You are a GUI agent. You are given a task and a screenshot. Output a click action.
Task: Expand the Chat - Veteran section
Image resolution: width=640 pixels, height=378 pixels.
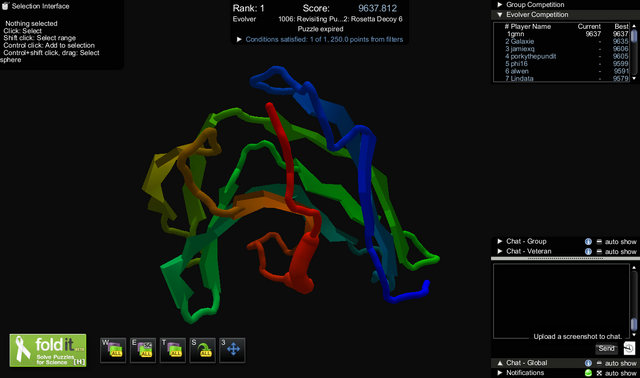pyautogui.click(x=500, y=251)
